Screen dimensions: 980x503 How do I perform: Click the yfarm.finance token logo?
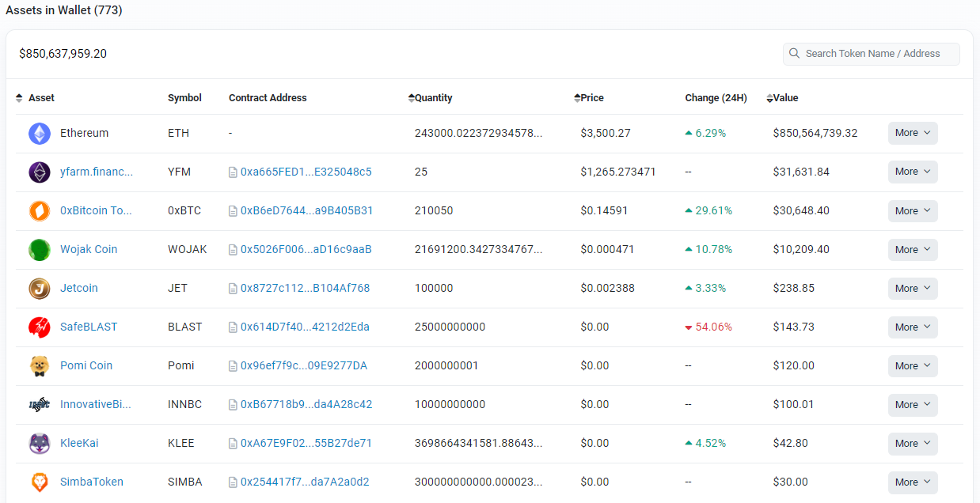pos(40,172)
